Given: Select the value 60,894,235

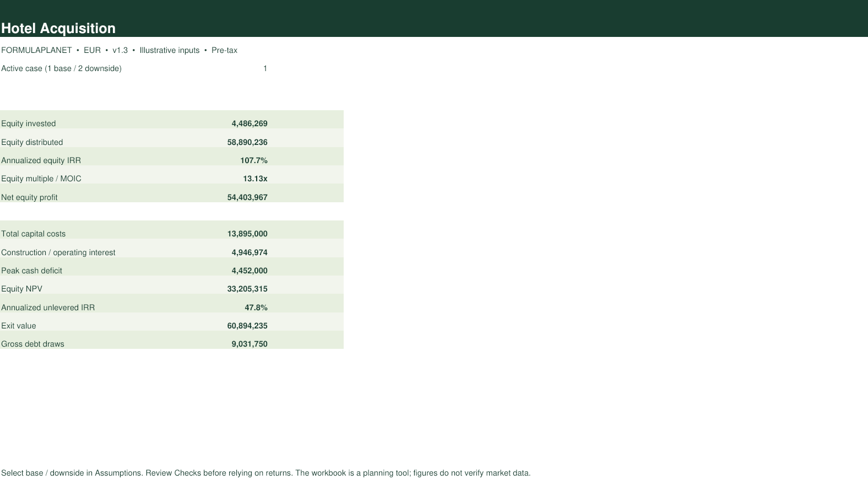Looking at the screenshot, I should pyautogui.click(x=247, y=326).
